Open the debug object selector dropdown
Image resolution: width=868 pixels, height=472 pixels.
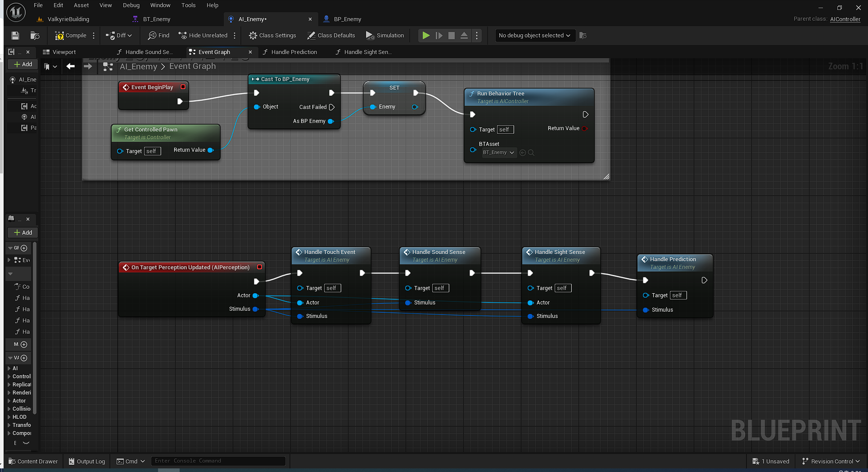tap(534, 36)
